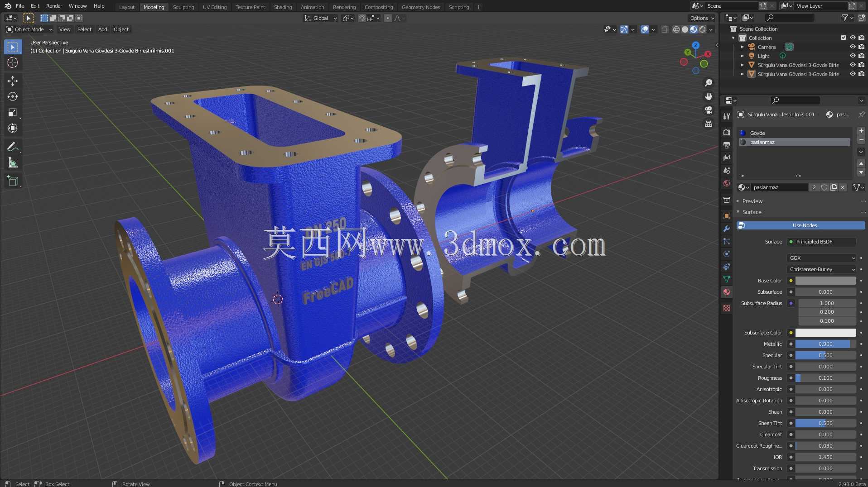Image resolution: width=868 pixels, height=487 pixels.
Task: Click the viewport pan hand icon
Action: click(x=709, y=96)
